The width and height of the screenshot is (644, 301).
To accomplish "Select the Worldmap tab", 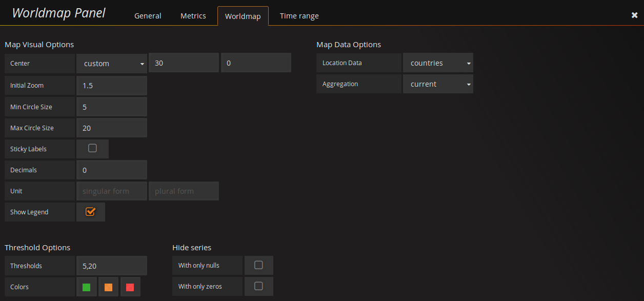I will pyautogui.click(x=243, y=15).
